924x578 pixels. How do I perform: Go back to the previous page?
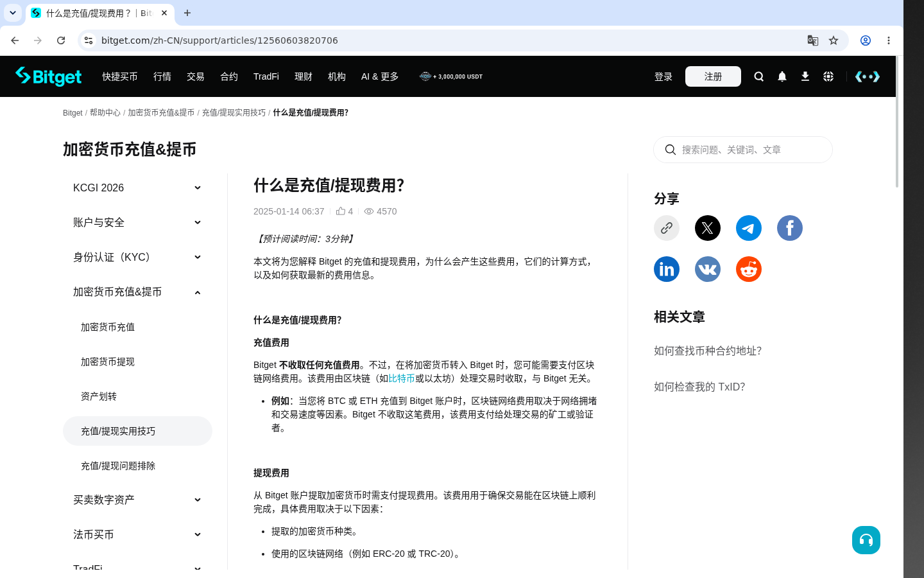point(15,40)
